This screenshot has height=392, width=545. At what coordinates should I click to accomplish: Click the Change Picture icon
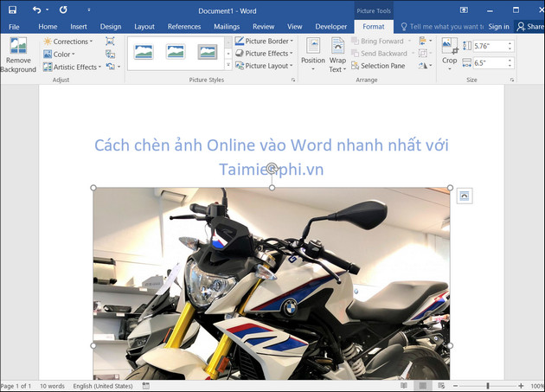(110, 54)
